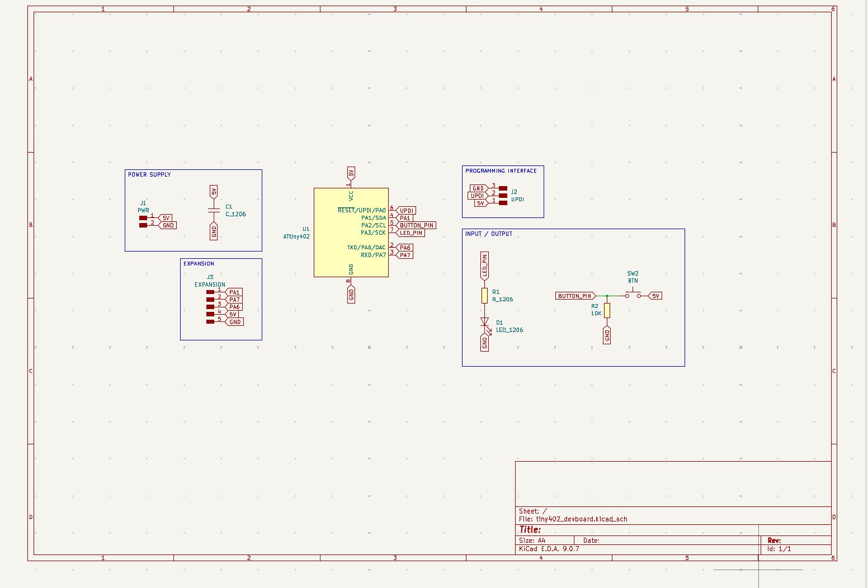Screen dimensions: 868x588
Task: Select the GND label below capacitor C1
Action: (x=214, y=231)
